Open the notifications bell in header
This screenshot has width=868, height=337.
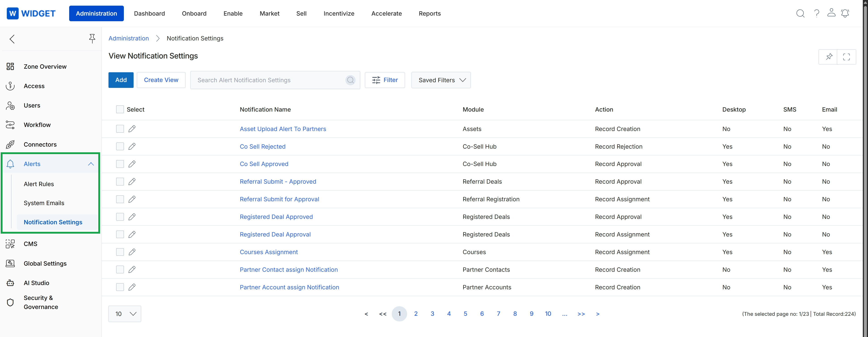pyautogui.click(x=845, y=13)
